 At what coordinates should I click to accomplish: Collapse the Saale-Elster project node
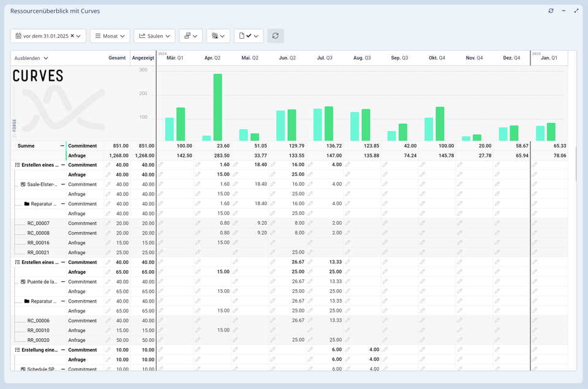(x=62, y=184)
